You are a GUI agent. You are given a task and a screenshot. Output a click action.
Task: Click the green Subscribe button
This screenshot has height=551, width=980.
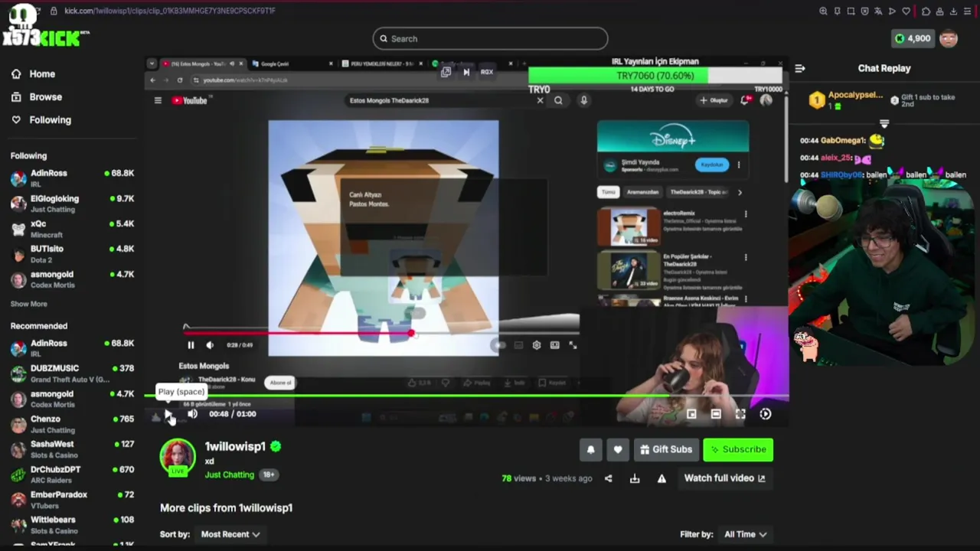[738, 450]
